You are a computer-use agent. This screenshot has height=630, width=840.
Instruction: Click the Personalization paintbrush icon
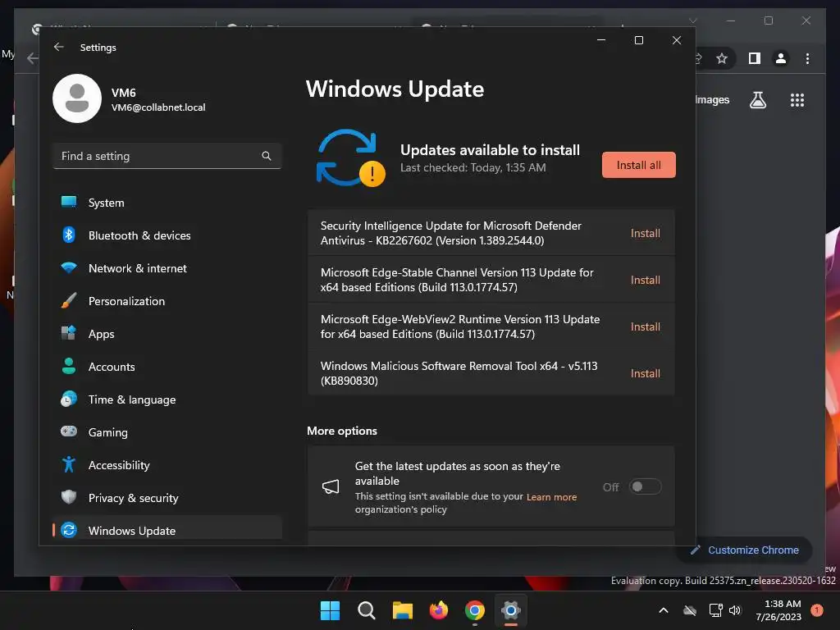pyautogui.click(x=69, y=300)
